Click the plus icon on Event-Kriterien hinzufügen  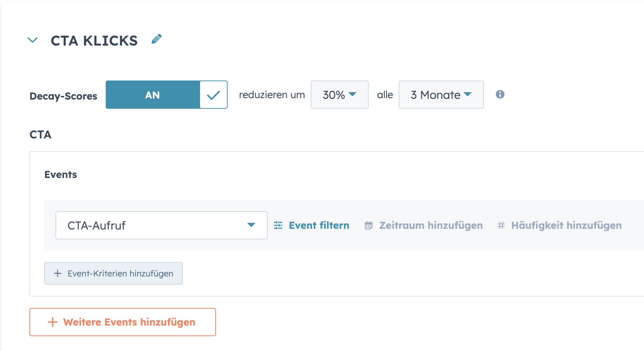[x=57, y=273]
